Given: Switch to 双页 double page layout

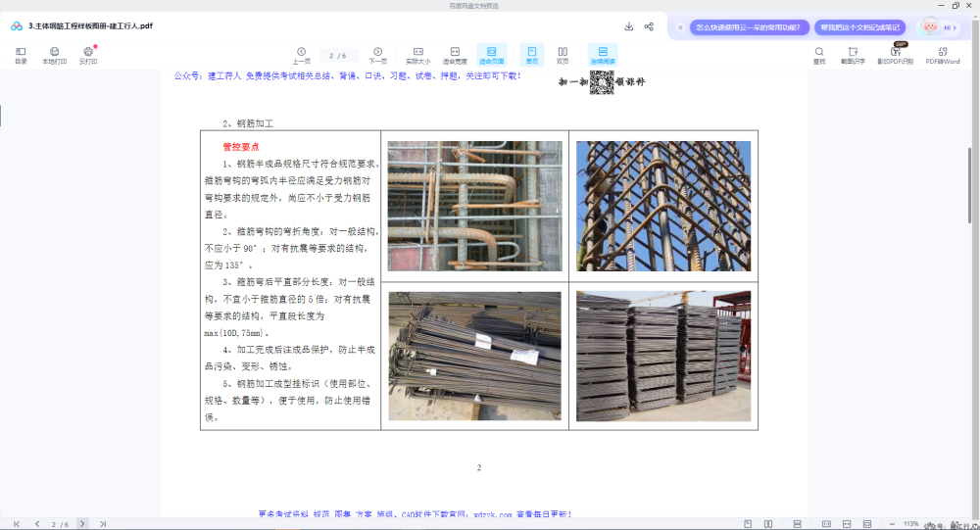Looking at the screenshot, I should pyautogui.click(x=563, y=55).
